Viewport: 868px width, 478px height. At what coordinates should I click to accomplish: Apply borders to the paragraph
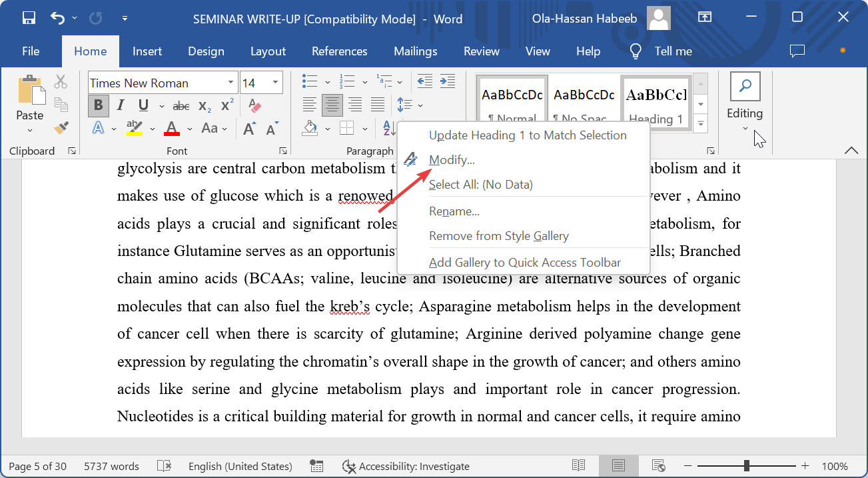click(346, 127)
